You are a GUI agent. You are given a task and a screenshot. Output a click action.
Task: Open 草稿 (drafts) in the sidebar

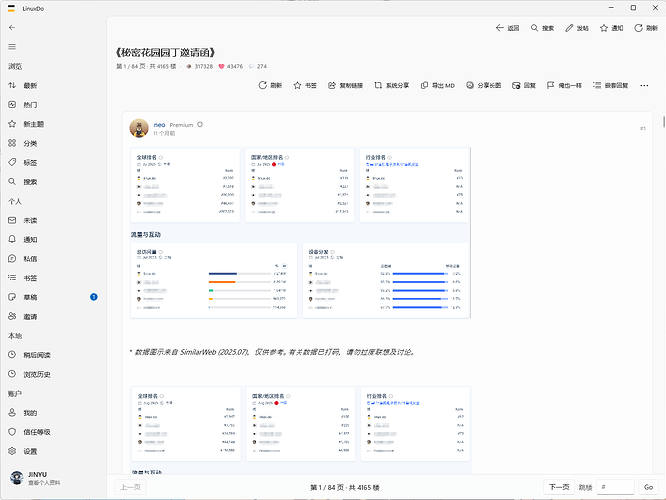tap(53, 297)
